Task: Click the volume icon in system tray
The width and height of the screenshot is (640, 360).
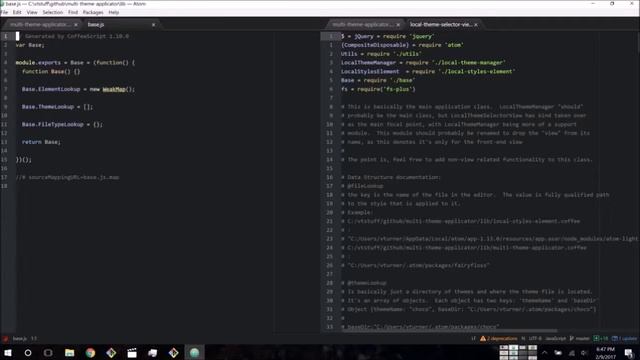Action: click(584, 353)
